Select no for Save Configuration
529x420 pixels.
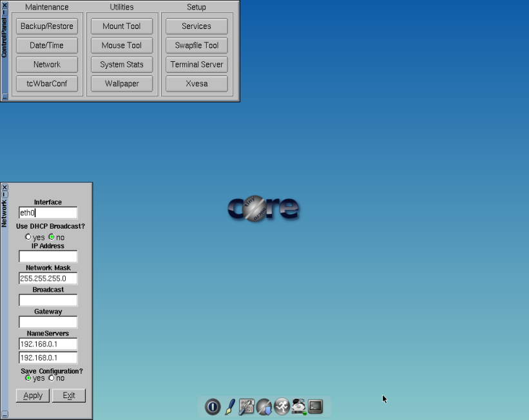coord(52,378)
